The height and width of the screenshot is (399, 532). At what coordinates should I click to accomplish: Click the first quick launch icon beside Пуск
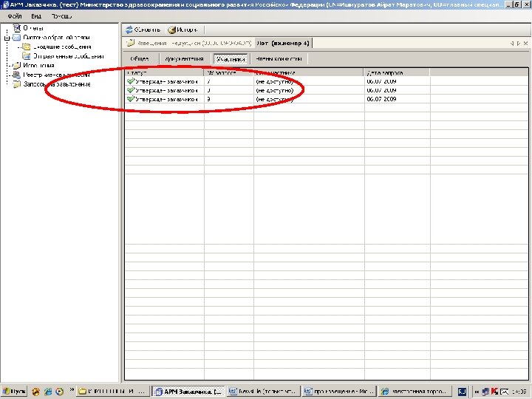click(x=36, y=392)
